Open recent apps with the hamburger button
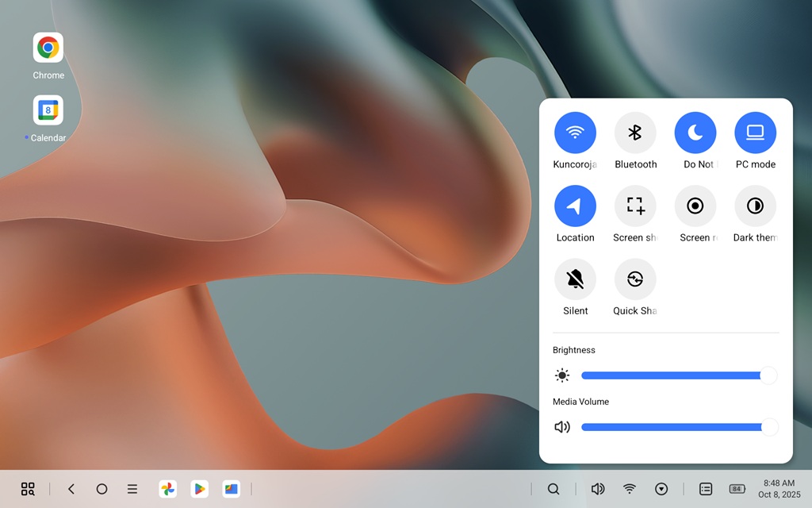 (132, 489)
